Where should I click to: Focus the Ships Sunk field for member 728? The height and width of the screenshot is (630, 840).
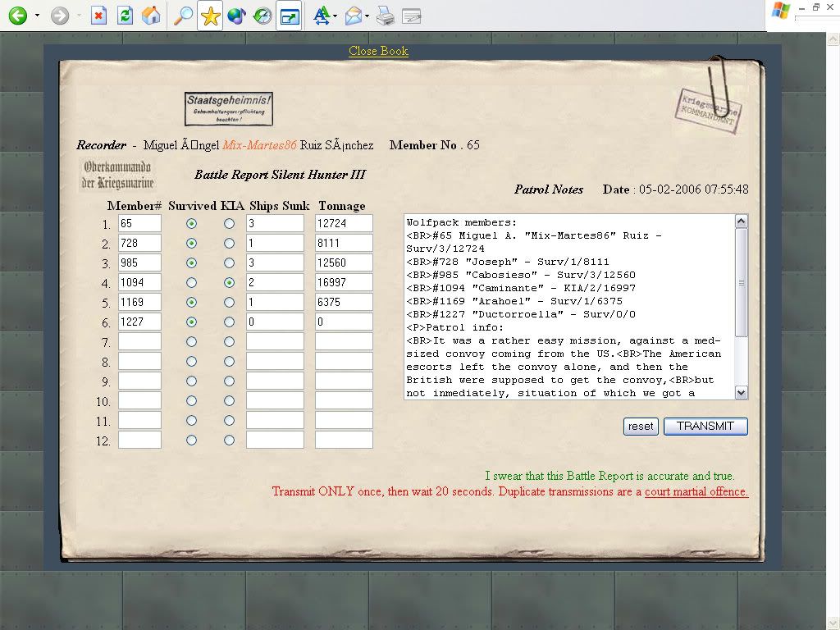275,243
